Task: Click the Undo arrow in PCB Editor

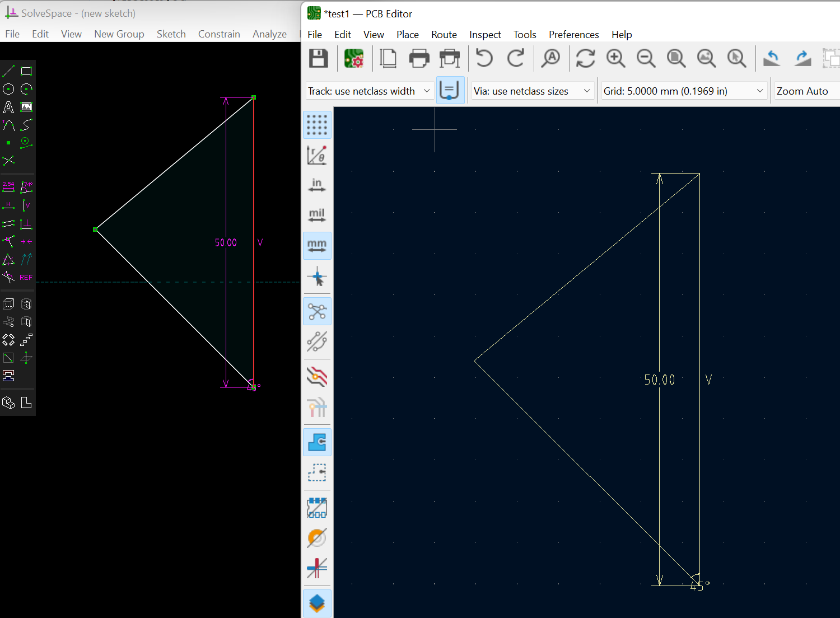Action: (484, 58)
